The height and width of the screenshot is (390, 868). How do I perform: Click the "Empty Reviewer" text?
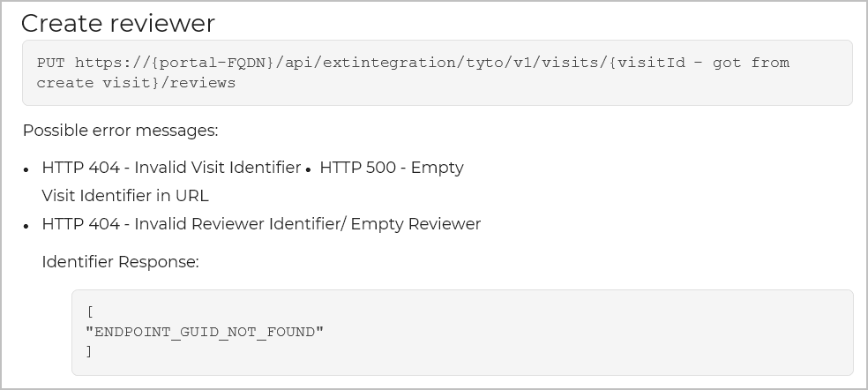pyautogui.click(x=415, y=224)
